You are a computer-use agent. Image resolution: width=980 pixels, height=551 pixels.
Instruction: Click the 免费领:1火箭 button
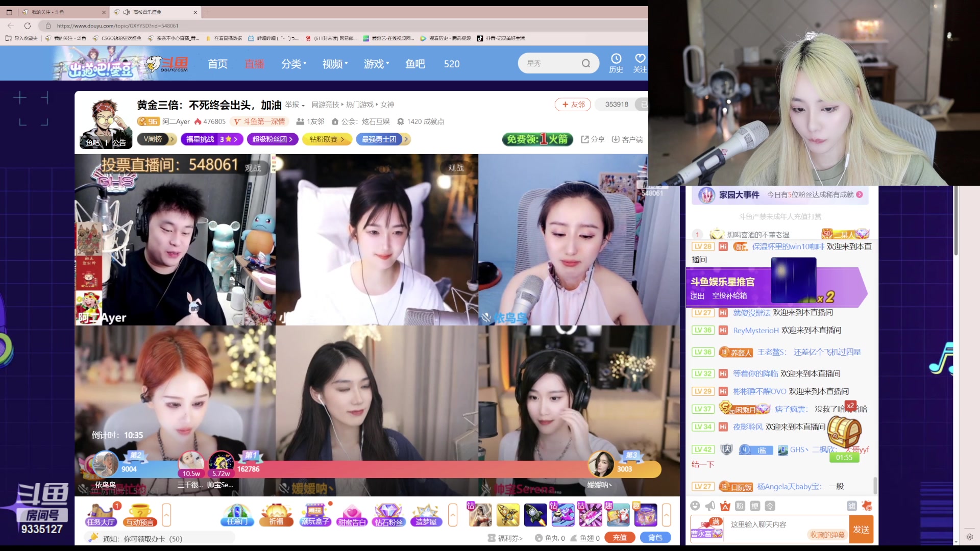(537, 139)
